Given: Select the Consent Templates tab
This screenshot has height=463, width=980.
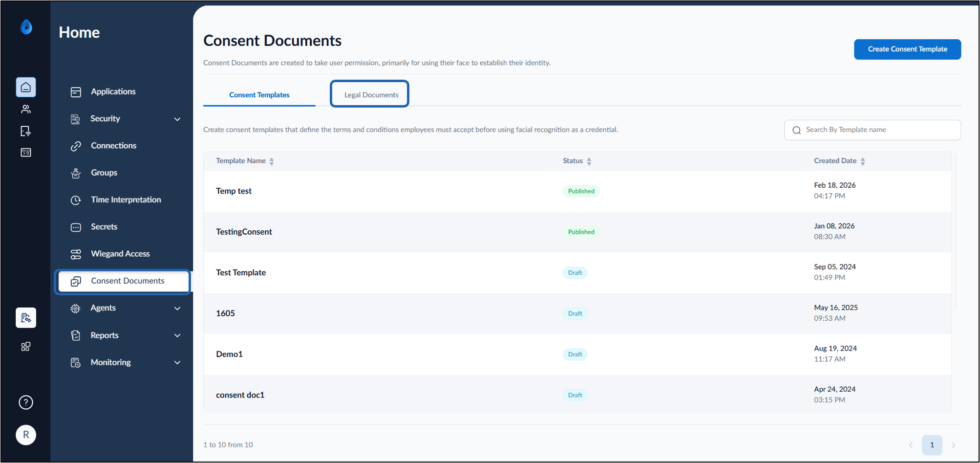Looking at the screenshot, I should [x=259, y=95].
